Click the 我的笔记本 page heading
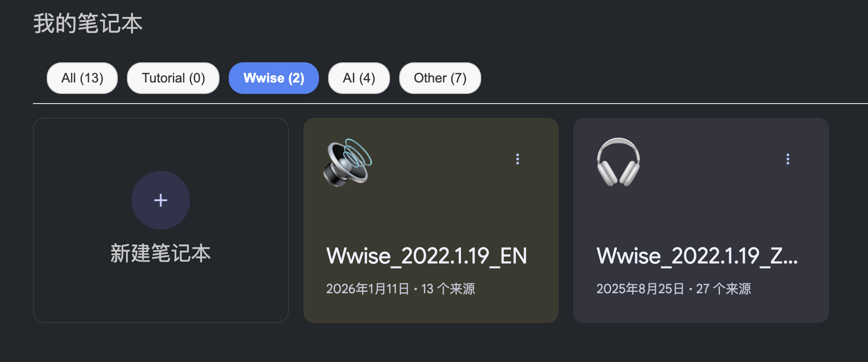Viewport: 868px width, 362px height. click(x=88, y=24)
